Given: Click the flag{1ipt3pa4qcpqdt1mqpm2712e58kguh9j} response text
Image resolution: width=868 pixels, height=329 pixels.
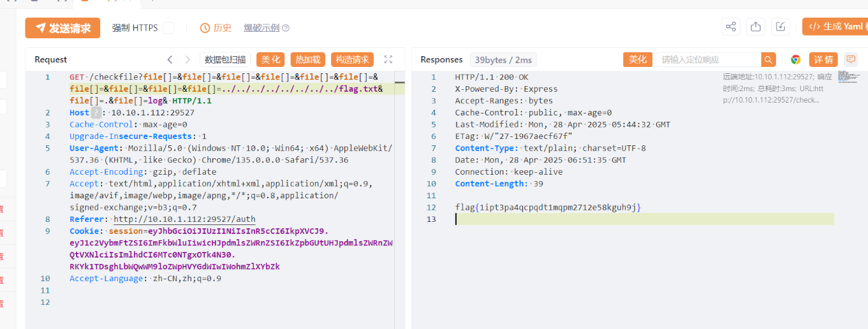Looking at the screenshot, I should [548, 207].
